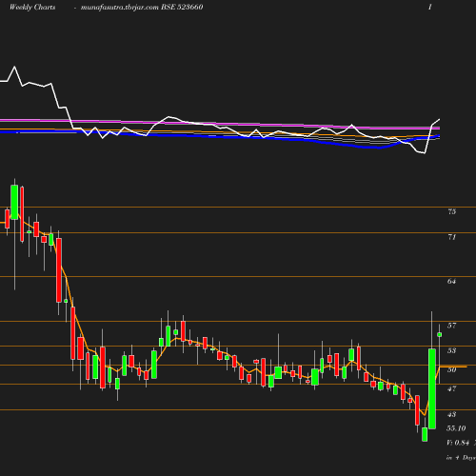This screenshot has height=476, width=476.
Task: Select the 64 price level label
Action: [452, 281]
